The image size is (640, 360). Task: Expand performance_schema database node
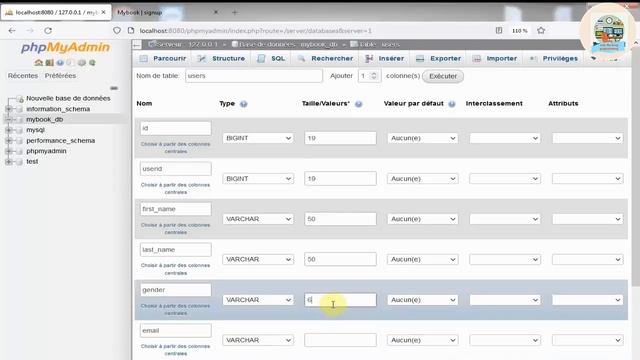click(9, 140)
